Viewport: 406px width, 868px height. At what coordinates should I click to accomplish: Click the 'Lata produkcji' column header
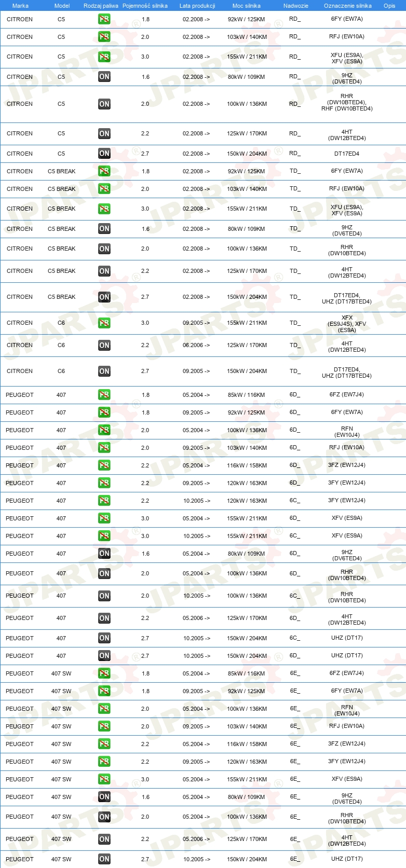point(197,6)
